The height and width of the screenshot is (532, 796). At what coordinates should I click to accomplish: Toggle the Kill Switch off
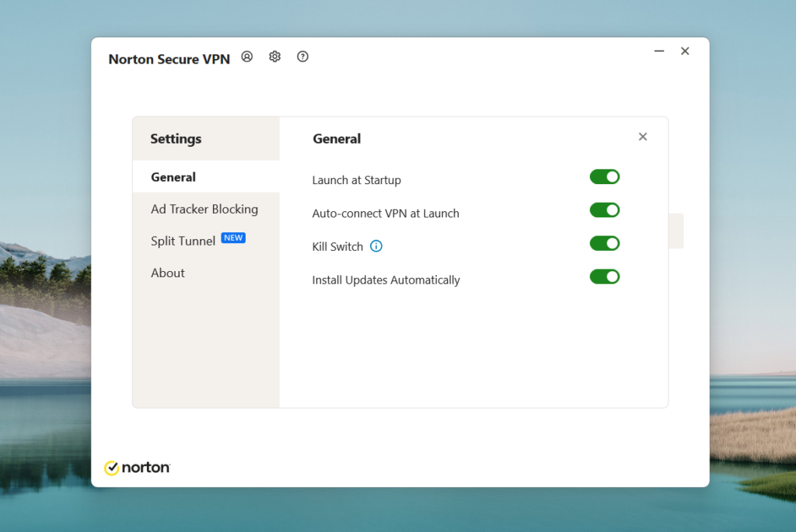click(x=605, y=243)
